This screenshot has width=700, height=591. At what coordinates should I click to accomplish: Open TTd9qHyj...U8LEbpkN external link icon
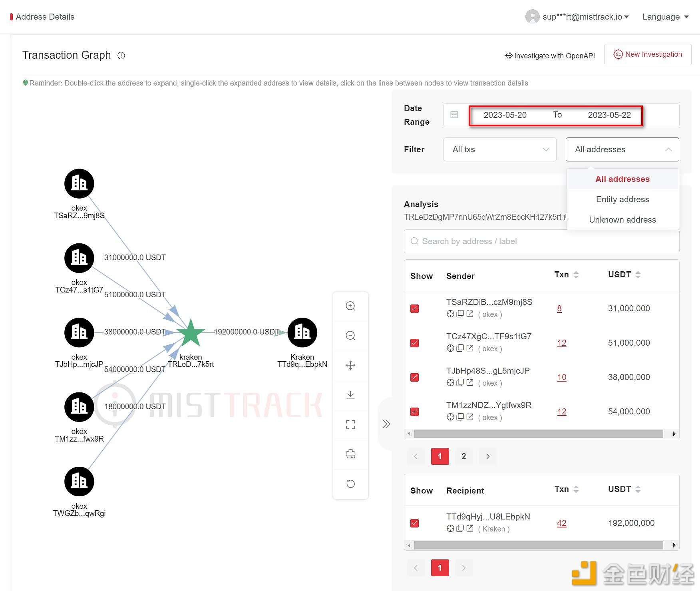[x=470, y=529]
